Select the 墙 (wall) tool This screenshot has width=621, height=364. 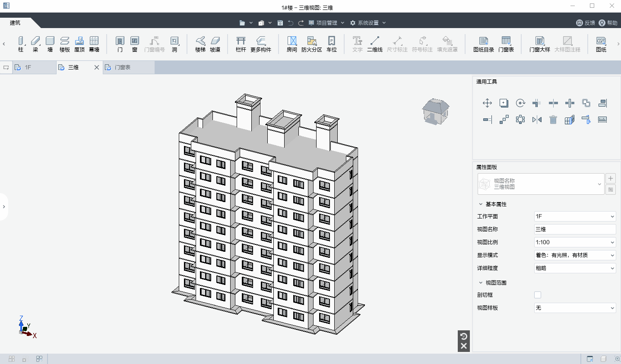click(50, 44)
